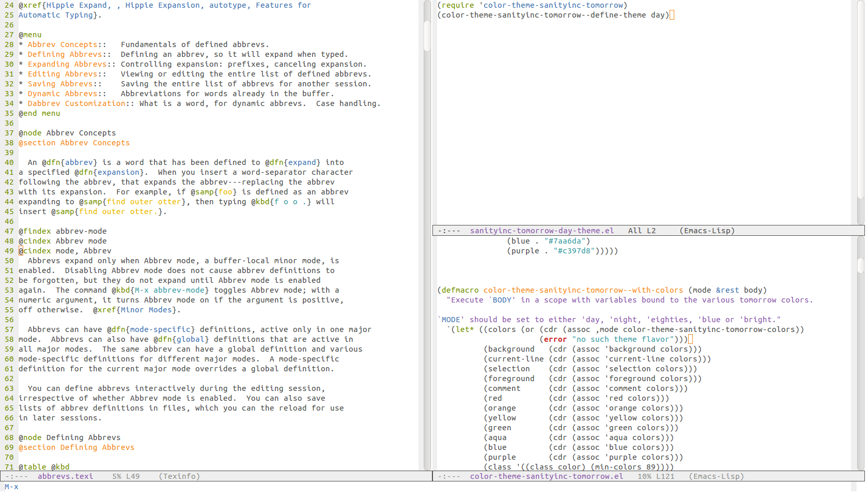
Task: Click macro name 'color-theme-sanityinc-tomorrow--with-colors'
Action: pos(583,290)
